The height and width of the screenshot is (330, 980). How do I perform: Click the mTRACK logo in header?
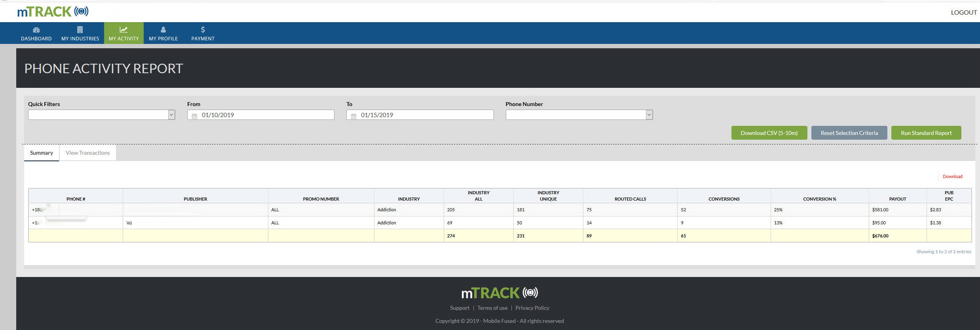click(53, 12)
